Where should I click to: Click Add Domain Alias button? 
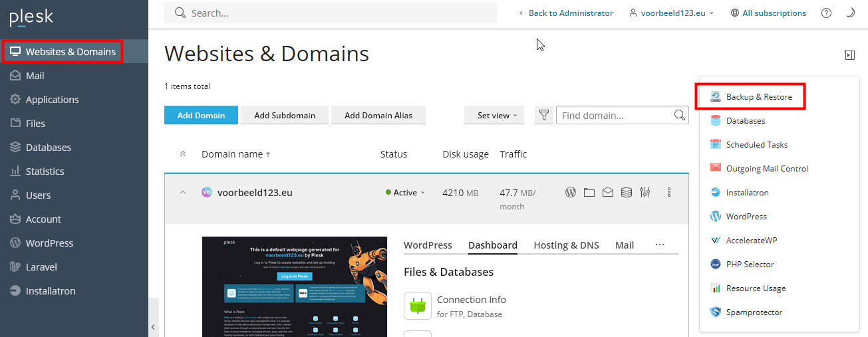378,115
